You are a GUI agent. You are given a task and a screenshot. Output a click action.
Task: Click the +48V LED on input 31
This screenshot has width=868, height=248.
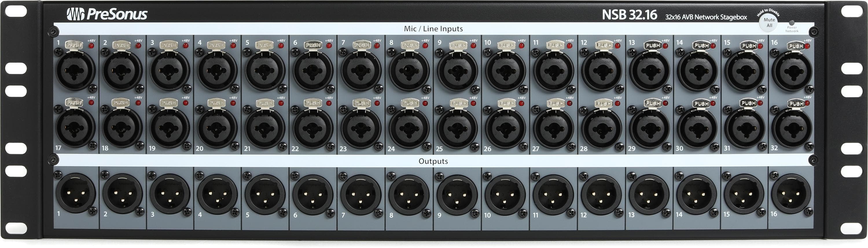[x=760, y=103]
